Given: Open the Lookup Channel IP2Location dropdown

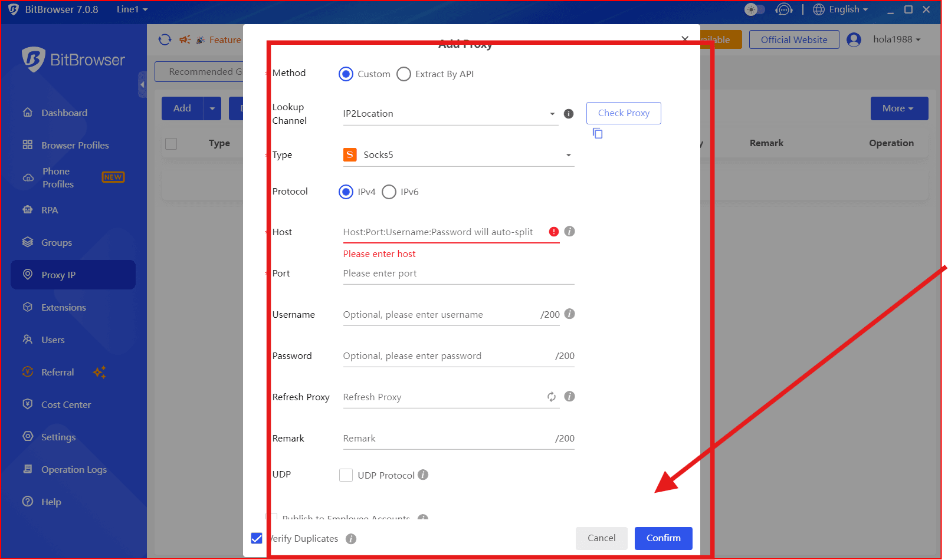Looking at the screenshot, I should (x=450, y=114).
